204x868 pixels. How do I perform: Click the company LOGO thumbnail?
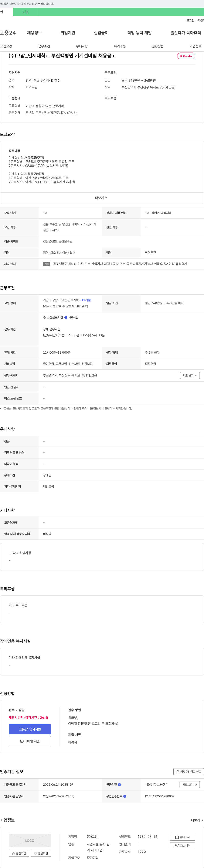30,840
